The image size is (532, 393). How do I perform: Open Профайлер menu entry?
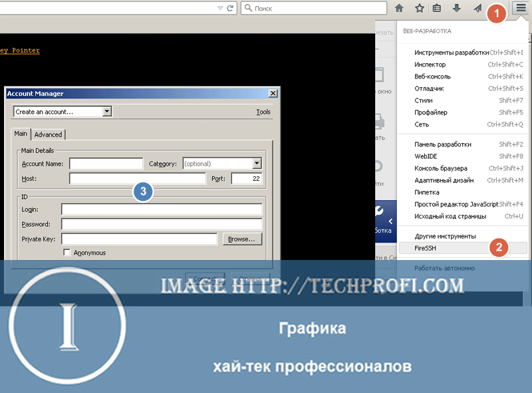pos(463,112)
